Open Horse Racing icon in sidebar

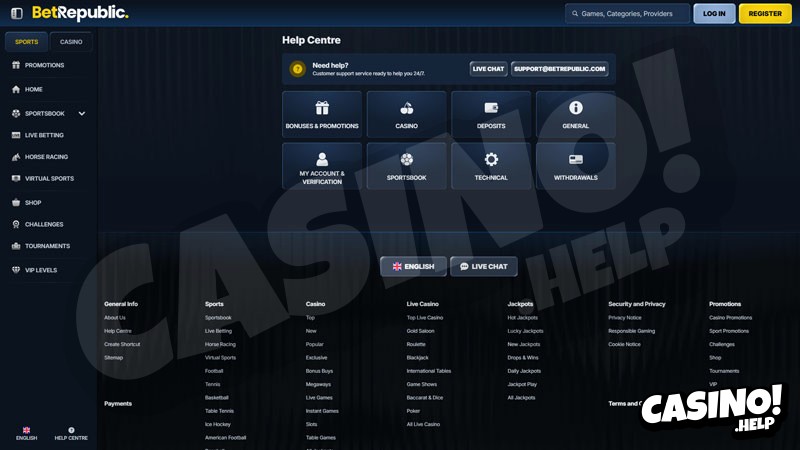(x=16, y=157)
